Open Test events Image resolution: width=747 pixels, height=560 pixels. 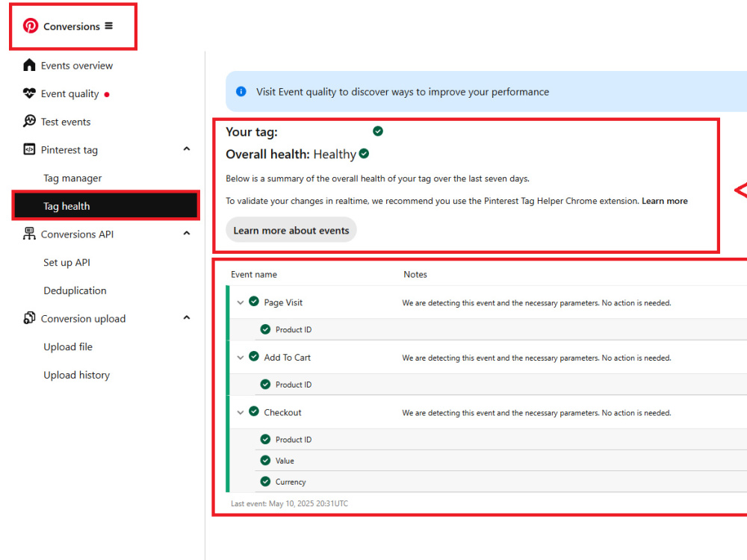(66, 122)
